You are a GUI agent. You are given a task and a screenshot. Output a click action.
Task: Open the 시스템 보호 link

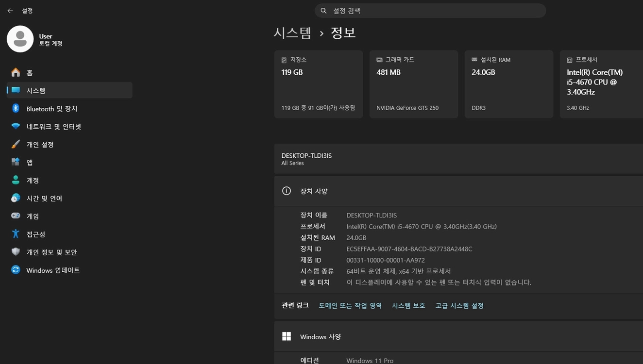(x=408, y=306)
